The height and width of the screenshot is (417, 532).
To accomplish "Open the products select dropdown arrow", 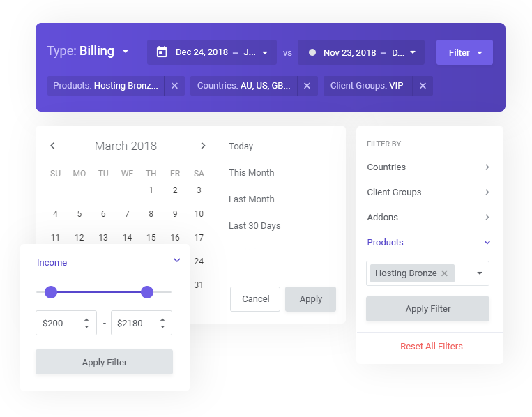I will click(480, 273).
